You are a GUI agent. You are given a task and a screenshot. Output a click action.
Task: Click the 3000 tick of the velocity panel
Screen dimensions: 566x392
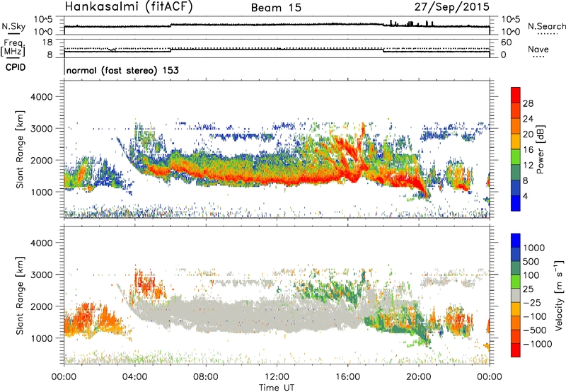click(41, 275)
